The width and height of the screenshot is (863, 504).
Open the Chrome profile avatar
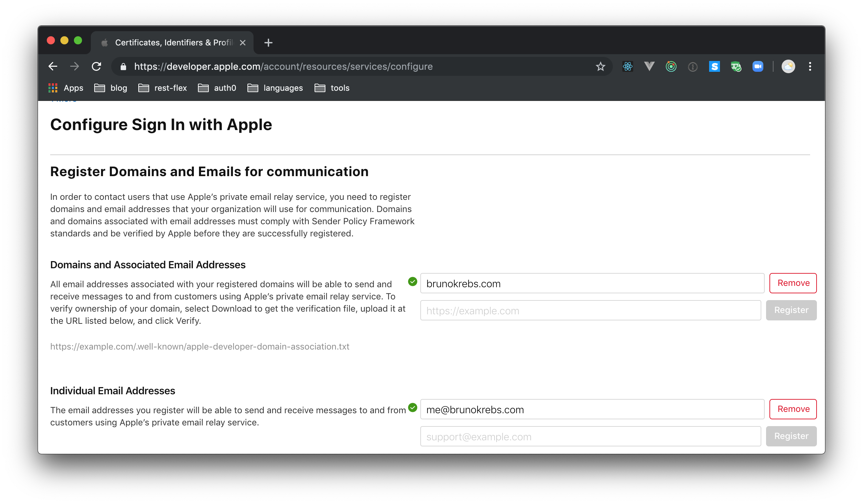(788, 66)
